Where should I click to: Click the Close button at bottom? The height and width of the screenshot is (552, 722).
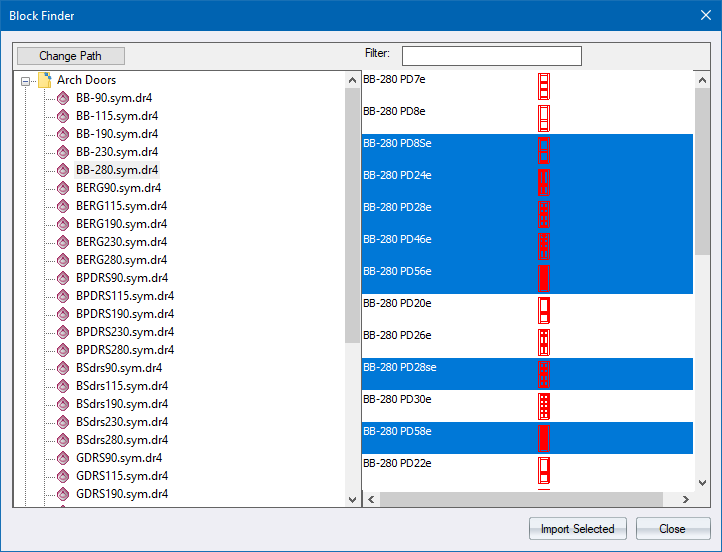672,529
